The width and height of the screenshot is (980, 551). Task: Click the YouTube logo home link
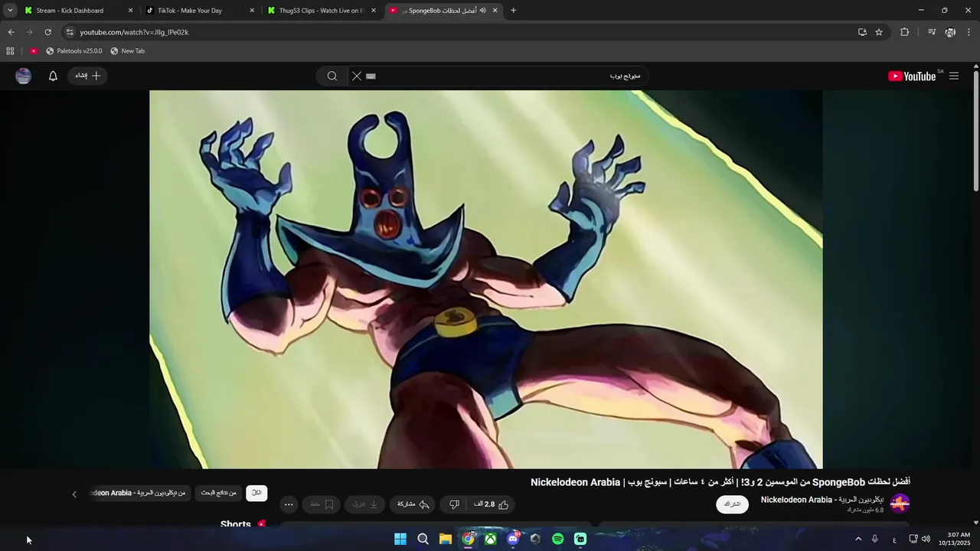tap(912, 76)
